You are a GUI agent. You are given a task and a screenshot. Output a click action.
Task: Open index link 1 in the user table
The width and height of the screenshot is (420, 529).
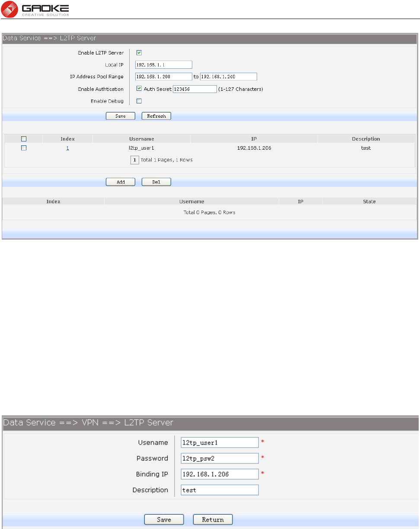(x=67, y=148)
